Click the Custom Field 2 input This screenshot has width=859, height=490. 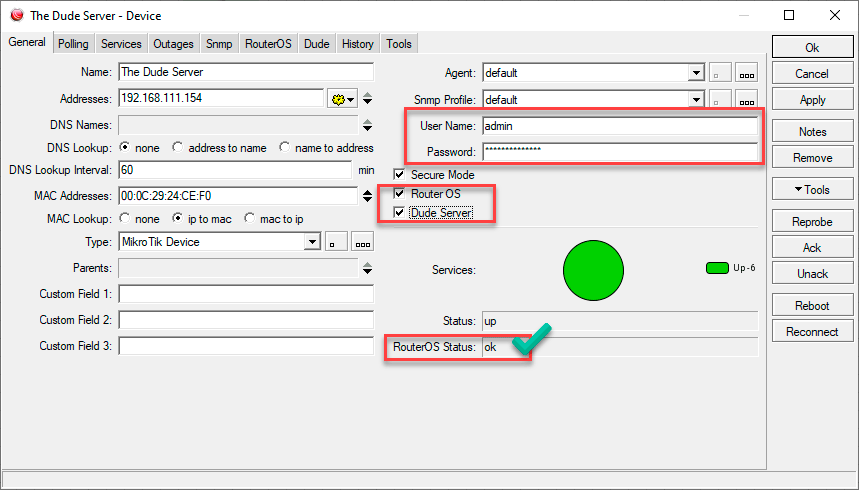246,320
